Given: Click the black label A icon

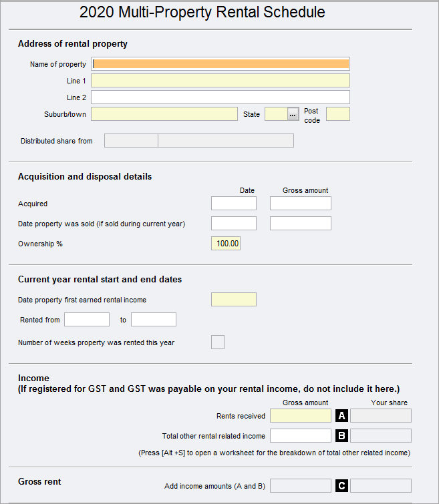Looking at the screenshot, I should coord(341,416).
